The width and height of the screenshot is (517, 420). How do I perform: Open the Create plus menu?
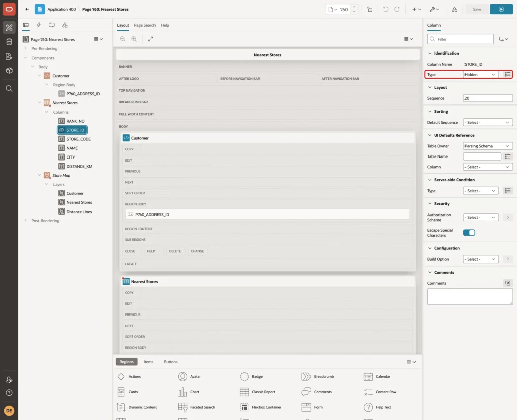(x=417, y=9)
